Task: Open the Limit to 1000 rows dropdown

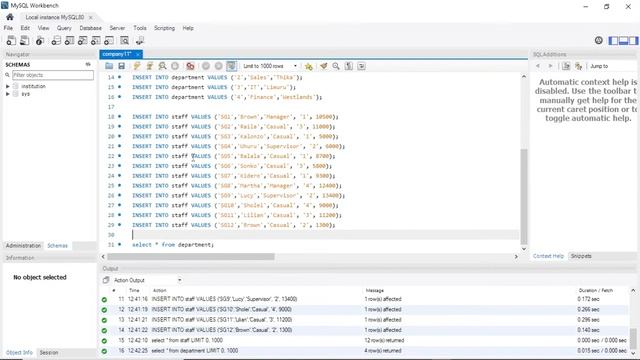Action: pyautogui.click(x=270, y=66)
